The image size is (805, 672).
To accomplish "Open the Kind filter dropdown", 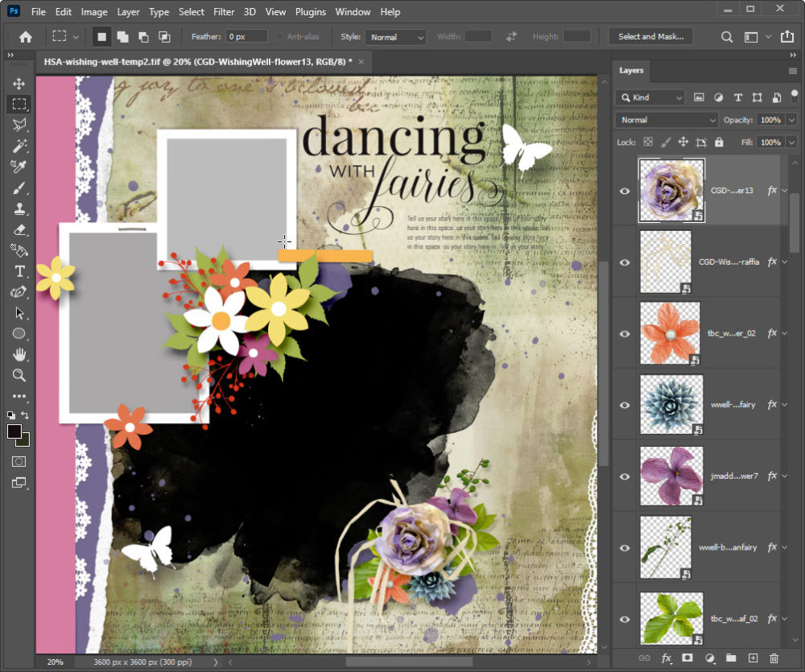I will (x=650, y=97).
